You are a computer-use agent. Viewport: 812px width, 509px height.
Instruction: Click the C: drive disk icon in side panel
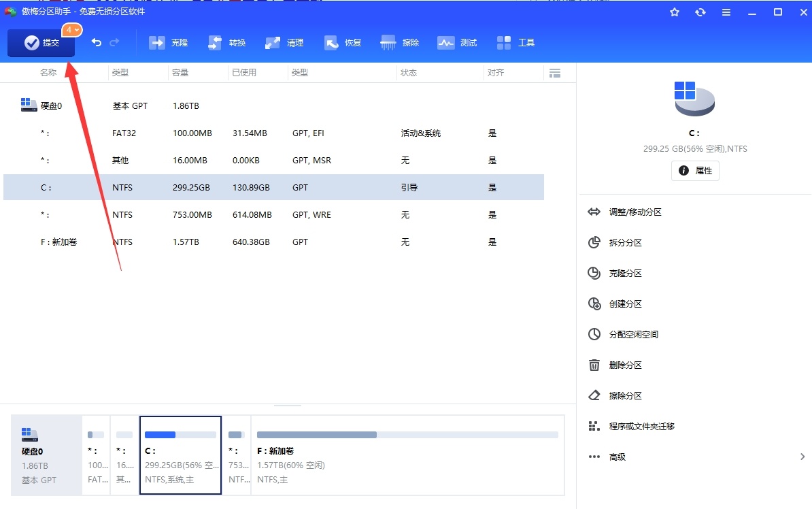pos(694,99)
